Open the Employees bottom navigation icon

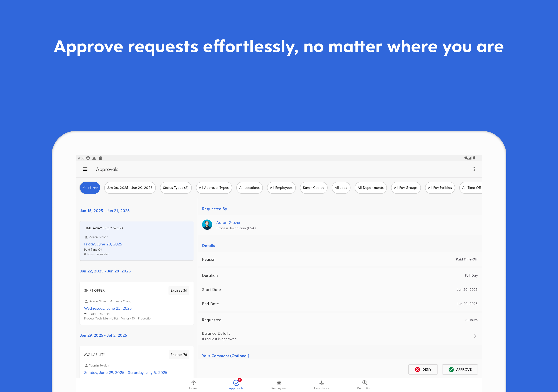click(x=279, y=385)
